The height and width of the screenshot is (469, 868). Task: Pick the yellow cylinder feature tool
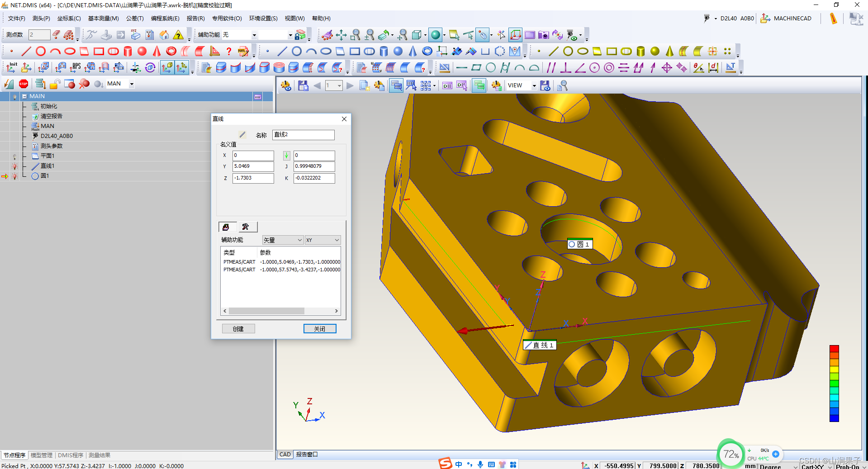click(x=640, y=51)
